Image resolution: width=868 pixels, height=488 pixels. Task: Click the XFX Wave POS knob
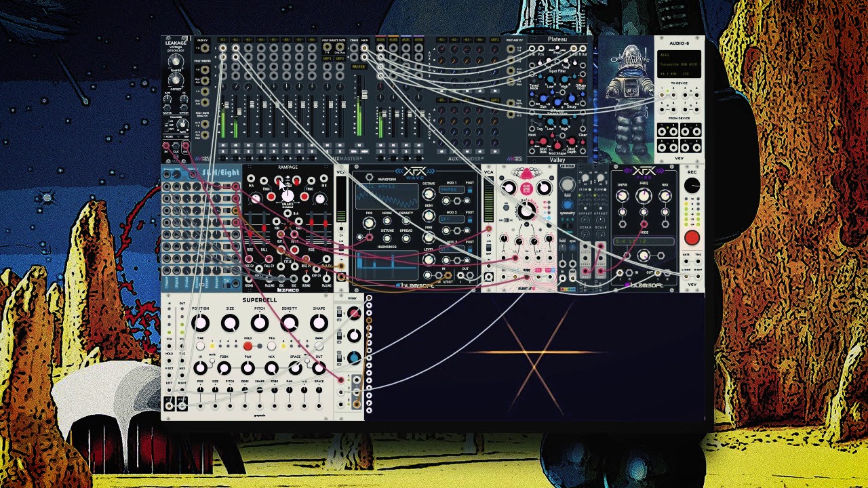[370, 223]
